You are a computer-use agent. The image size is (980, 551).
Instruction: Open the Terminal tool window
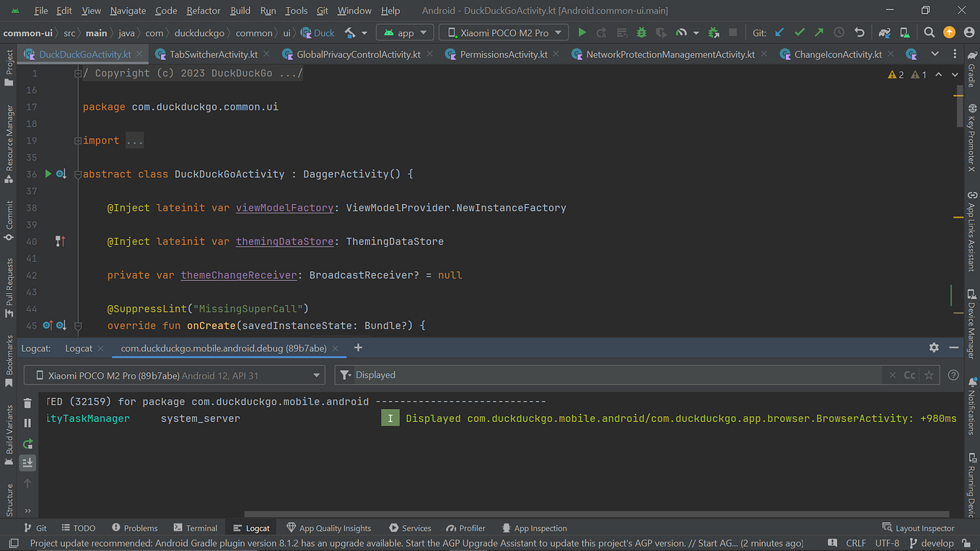(x=195, y=528)
